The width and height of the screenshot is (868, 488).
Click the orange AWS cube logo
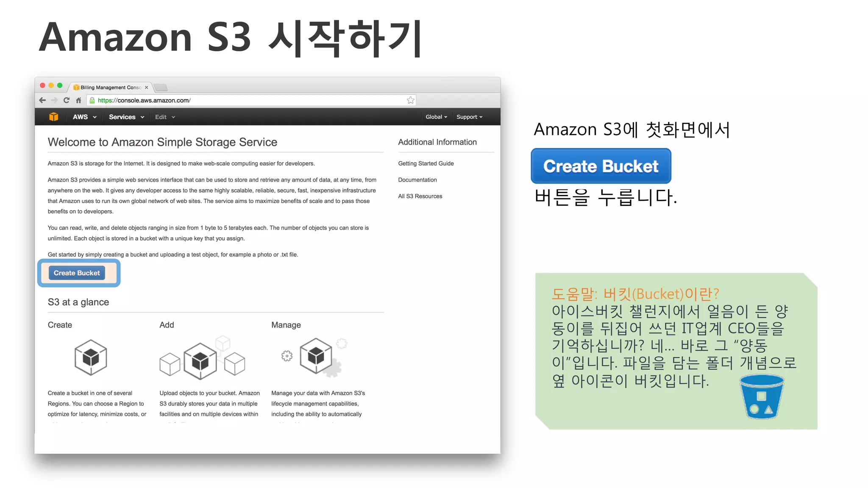click(53, 117)
